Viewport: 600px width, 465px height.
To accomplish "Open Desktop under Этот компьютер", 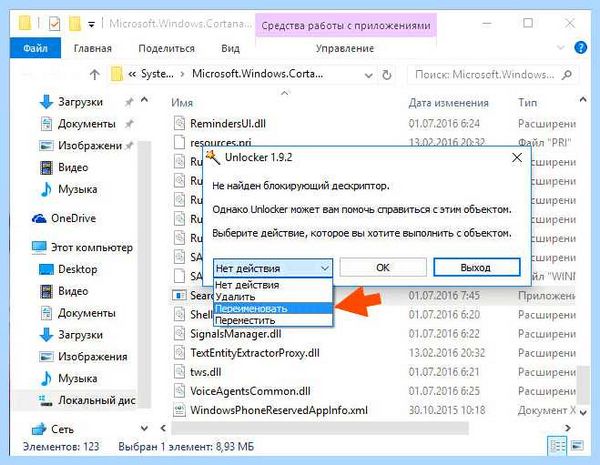I will (78, 269).
